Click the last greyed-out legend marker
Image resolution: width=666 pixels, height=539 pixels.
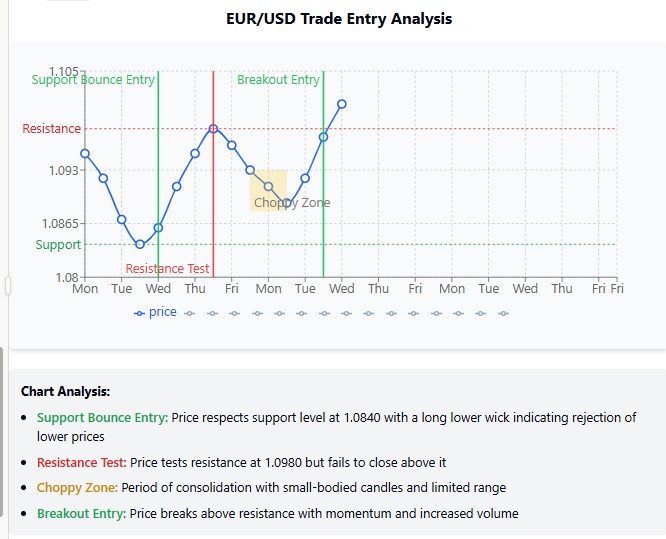(503, 313)
